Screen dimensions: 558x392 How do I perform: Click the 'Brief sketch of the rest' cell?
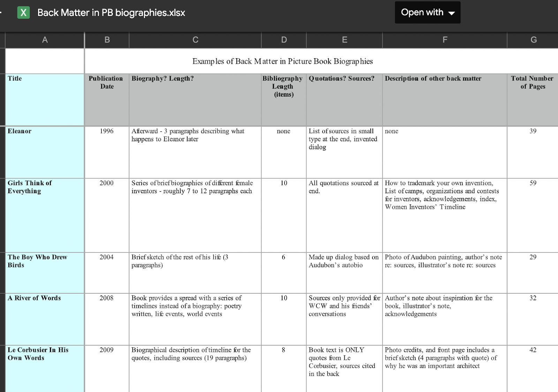click(x=195, y=273)
